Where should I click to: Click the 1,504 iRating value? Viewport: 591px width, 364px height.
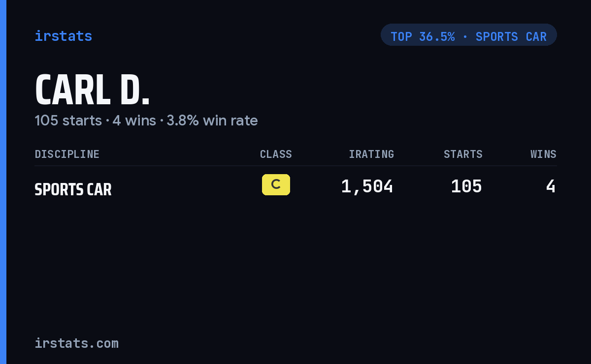(367, 186)
